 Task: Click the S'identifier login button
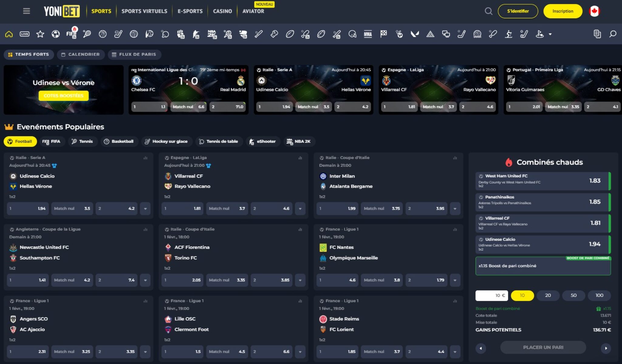tap(518, 11)
